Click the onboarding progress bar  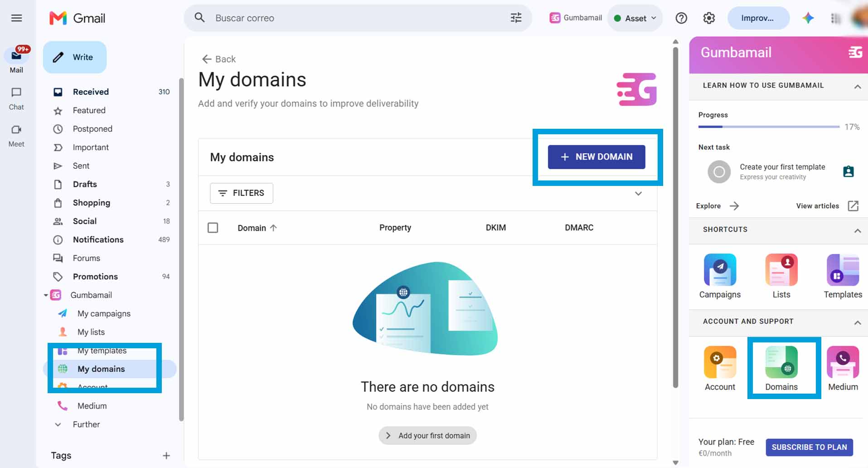769,127
